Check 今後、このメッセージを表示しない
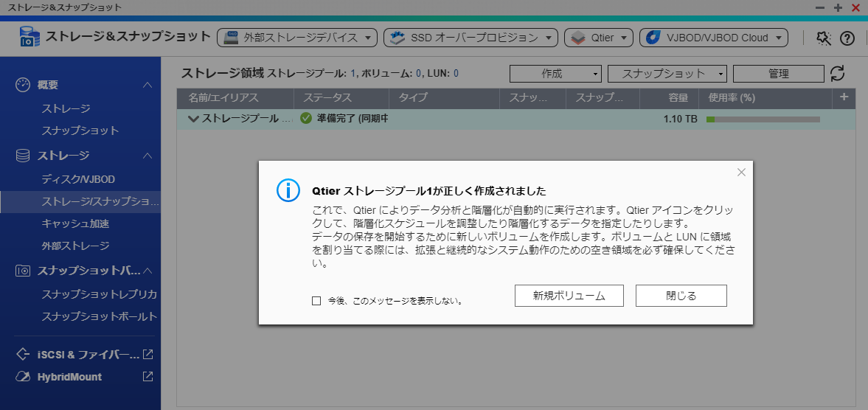The width and height of the screenshot is (868, 410). tap(316, 301)
